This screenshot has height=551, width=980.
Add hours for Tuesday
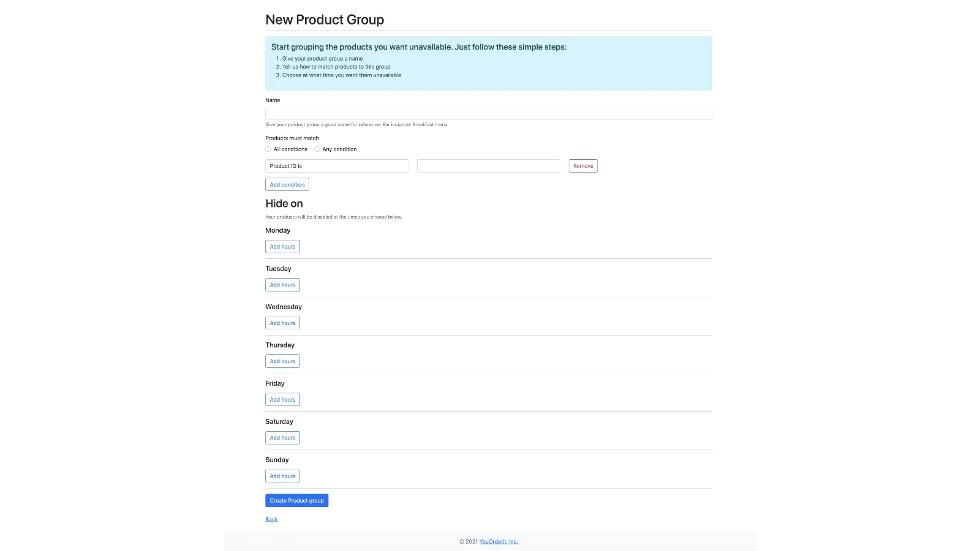pos(282,285)
